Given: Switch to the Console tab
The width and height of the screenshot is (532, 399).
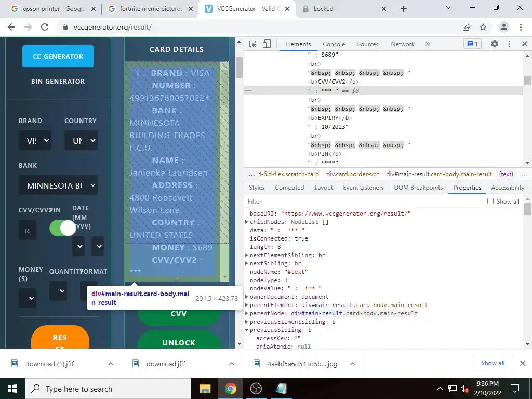Looking at the screenshot, I should (334, 44).
